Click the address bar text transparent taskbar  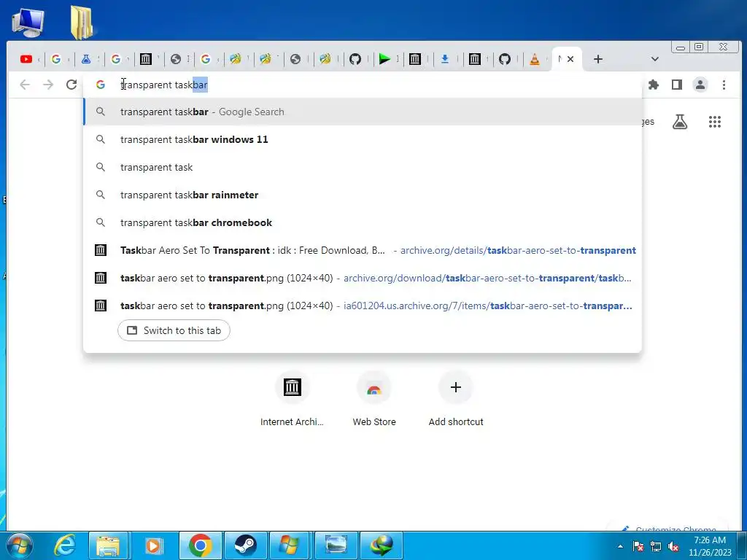click(164, 85)
